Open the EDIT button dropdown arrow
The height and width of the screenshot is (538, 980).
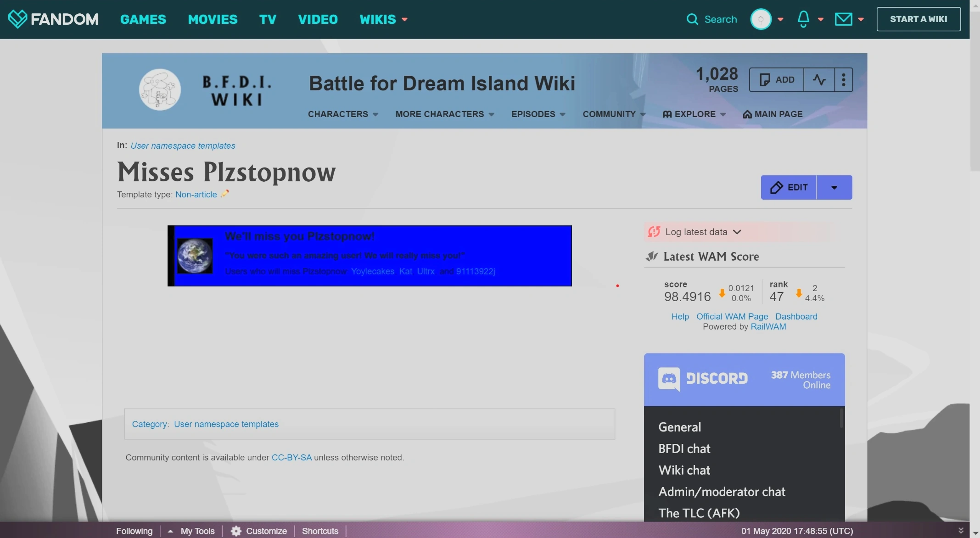pyautogui.click(x=834, y=187)
